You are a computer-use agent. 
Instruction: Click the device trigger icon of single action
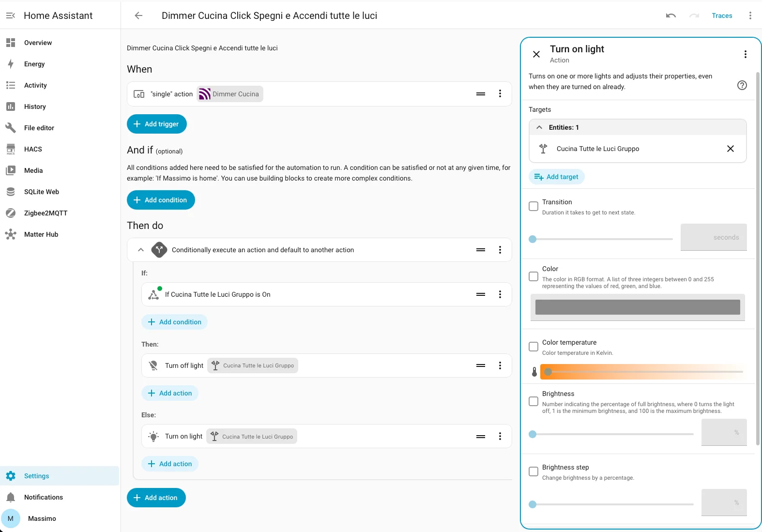(139, 94)
